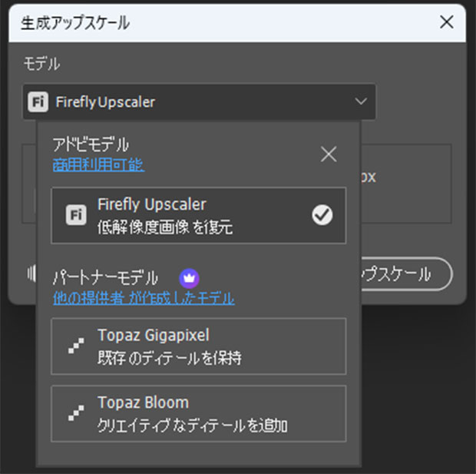Click the selected checkmark on Firefly Upscaler

[322, 216]
